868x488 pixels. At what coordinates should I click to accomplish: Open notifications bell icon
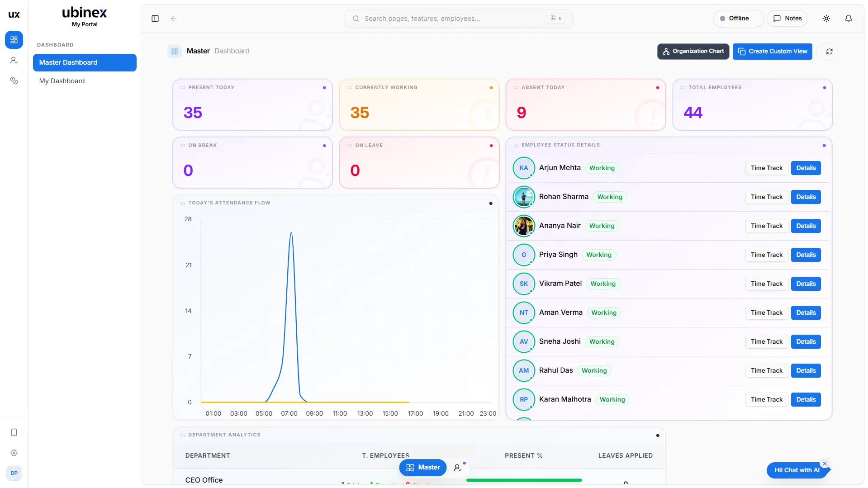[849, 19]
